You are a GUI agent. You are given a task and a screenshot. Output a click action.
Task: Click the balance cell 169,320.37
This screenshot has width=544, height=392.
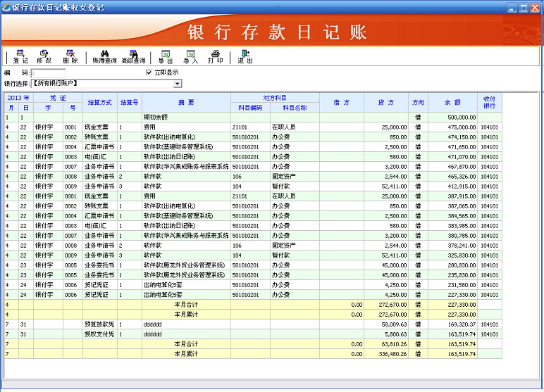coord(453,324)
